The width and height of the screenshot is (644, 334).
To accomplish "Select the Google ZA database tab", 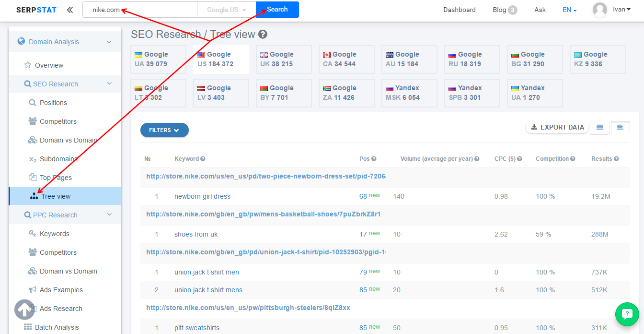I will pos(346,93).
